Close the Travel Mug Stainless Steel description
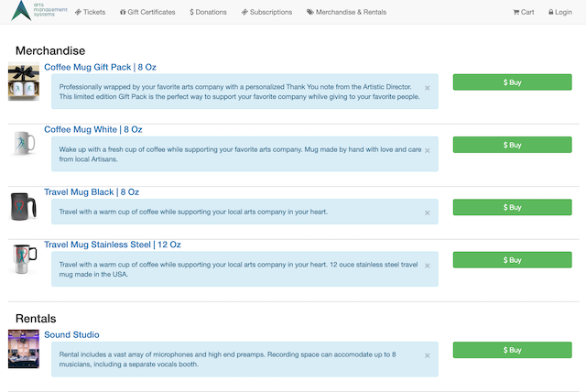The height and width of the screenshot is (392, 586). tap(428, 266)
